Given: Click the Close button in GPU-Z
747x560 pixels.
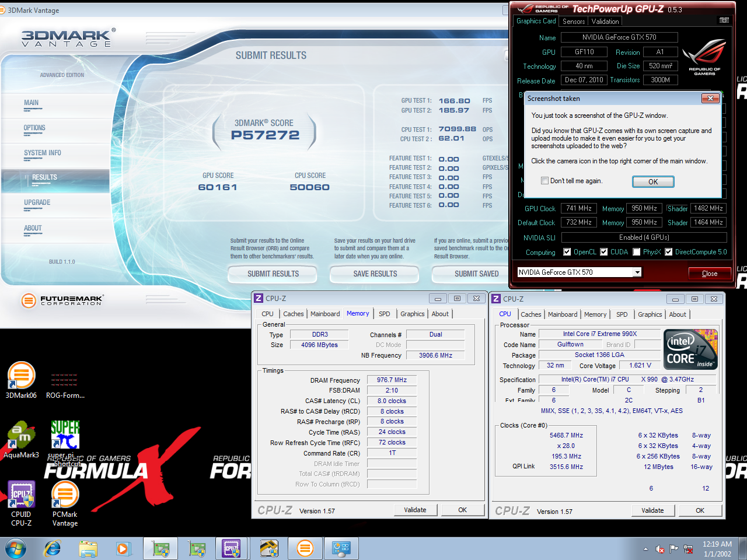Looking at the screenshot, I should click(710, 274).
